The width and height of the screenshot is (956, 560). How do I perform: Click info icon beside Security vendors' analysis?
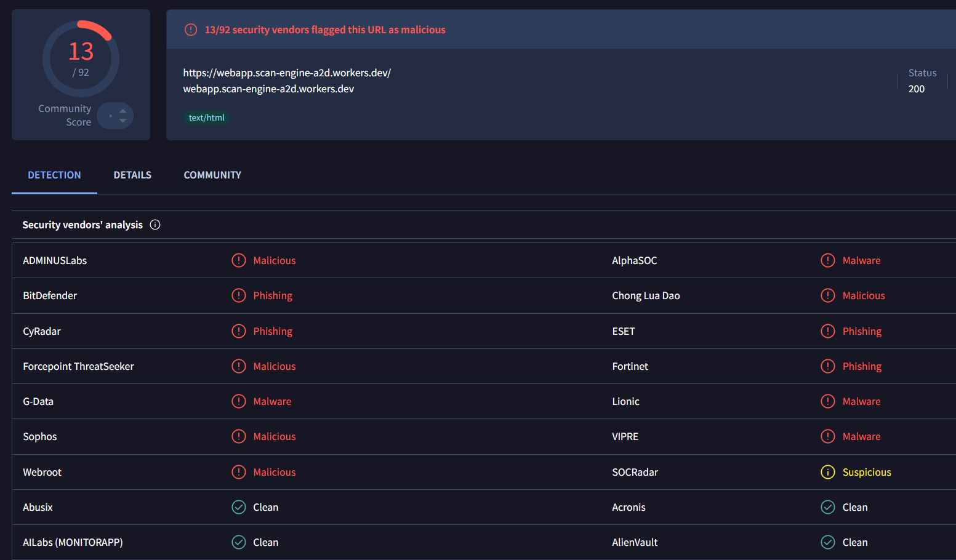coord(155,225)
